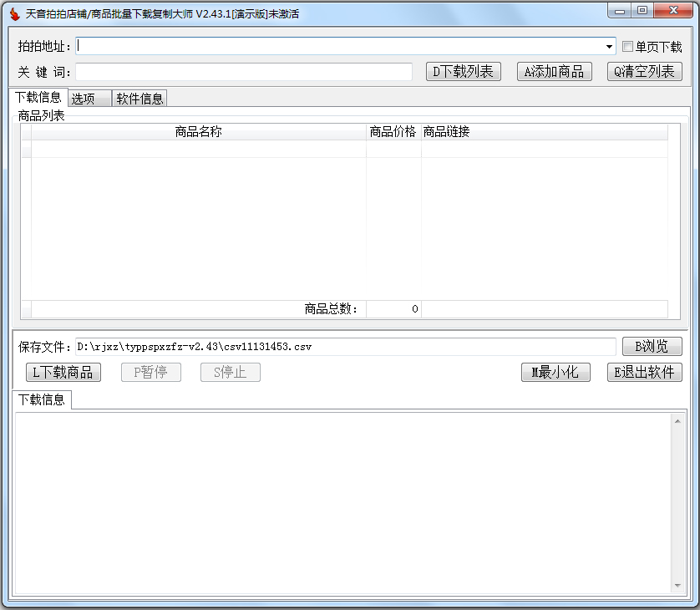Select the upper 下载信息 tab
700x610 pixels.
[38, 98]
